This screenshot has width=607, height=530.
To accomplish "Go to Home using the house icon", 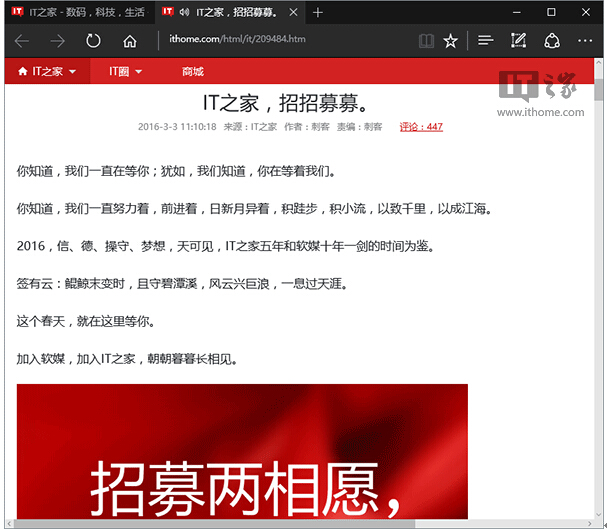I will pyautogui.click(x=129, y=41).
